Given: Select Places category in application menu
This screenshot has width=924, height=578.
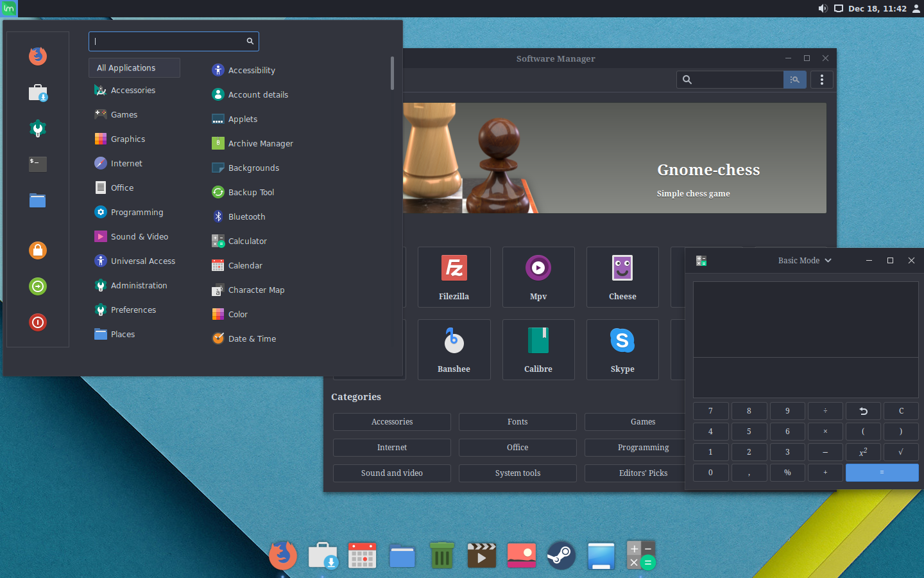Looking at the screenshot, I should [x=134, y=335].
